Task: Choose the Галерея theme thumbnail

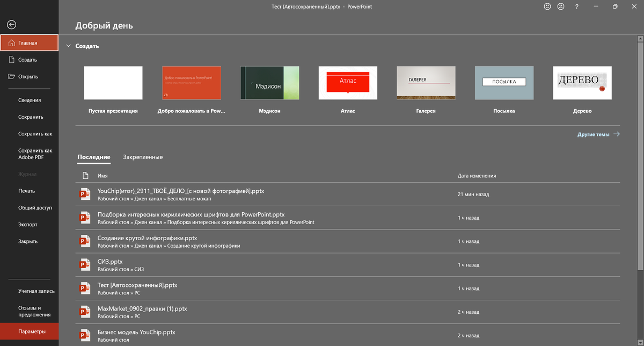Action: click(x=426, y=83)
